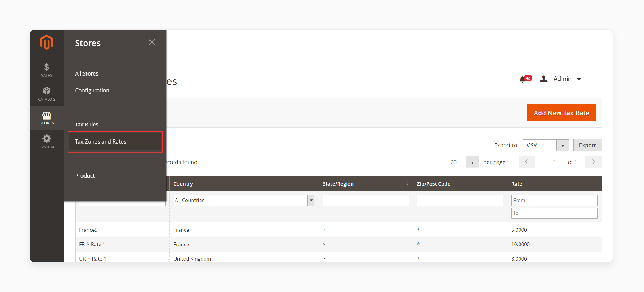Open the All Countries filter dropdown
Screen dimensions: 644x292
244,200
